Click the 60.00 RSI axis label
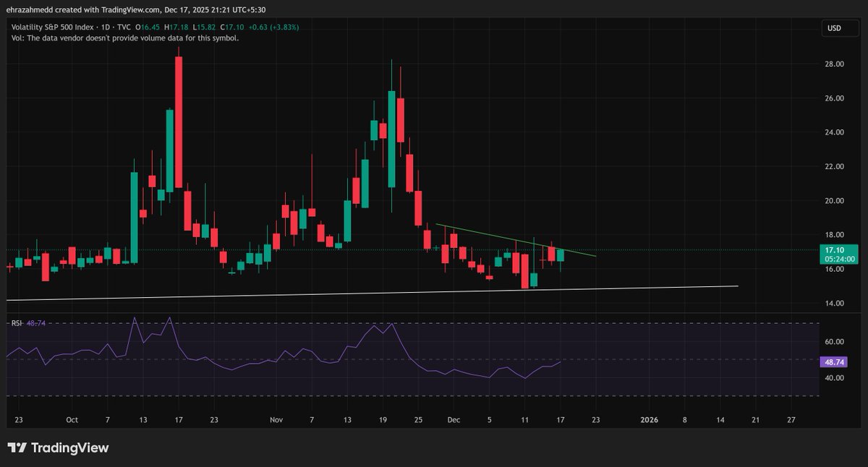868x467 pixels. coord(835,342)
